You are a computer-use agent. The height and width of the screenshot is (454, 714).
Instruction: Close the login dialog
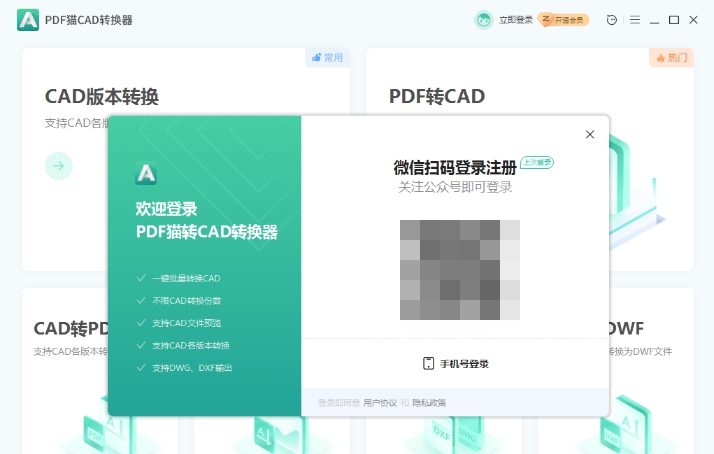point(590,134)
